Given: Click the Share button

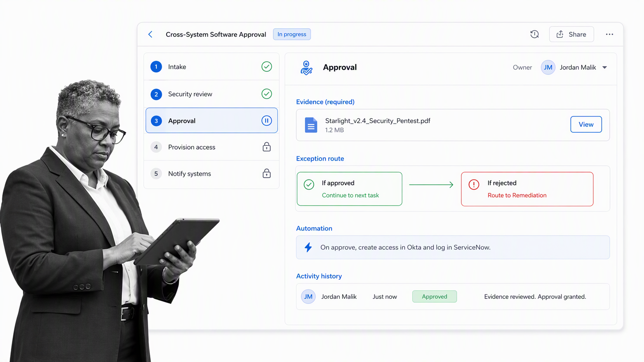Looking at the screenshot, I should click(571, 34).
